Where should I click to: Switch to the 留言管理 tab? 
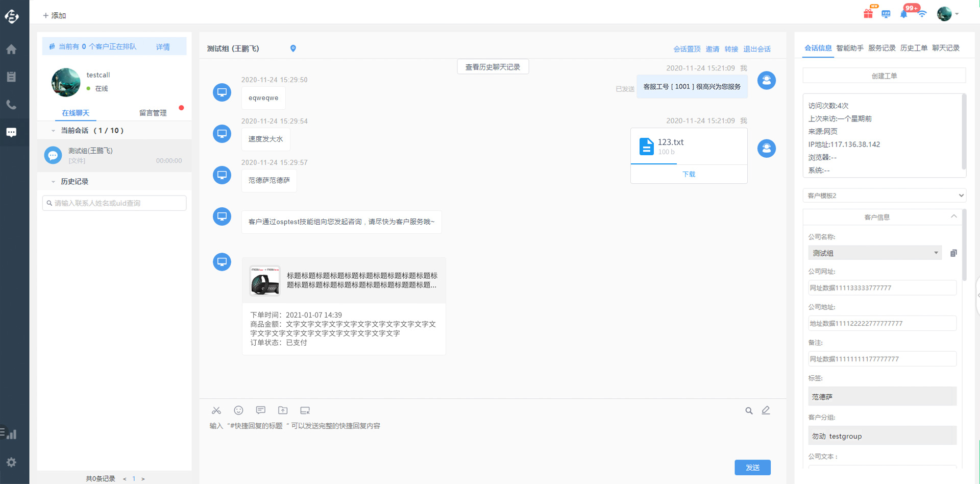[153, 113]
